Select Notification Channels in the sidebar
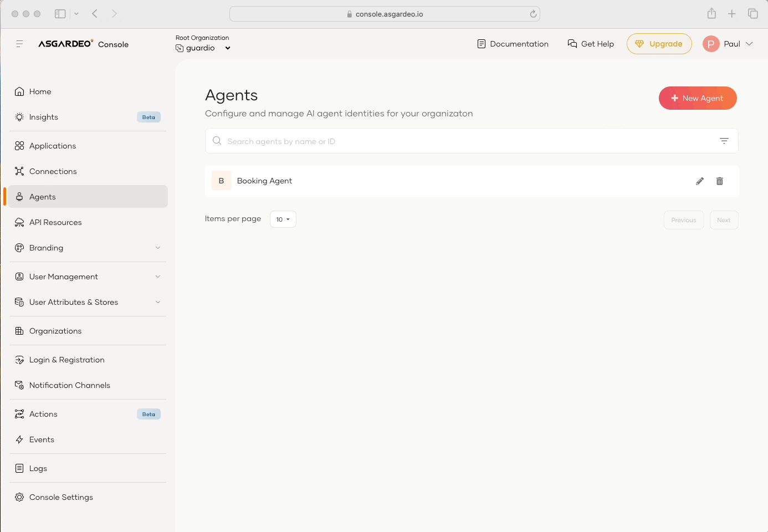 coord(69,385)
